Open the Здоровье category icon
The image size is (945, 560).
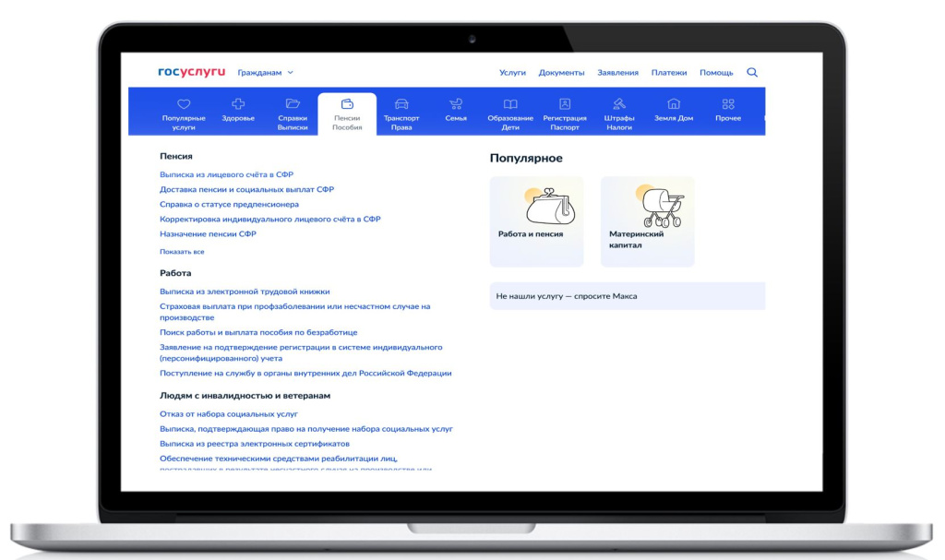(238, 104)
